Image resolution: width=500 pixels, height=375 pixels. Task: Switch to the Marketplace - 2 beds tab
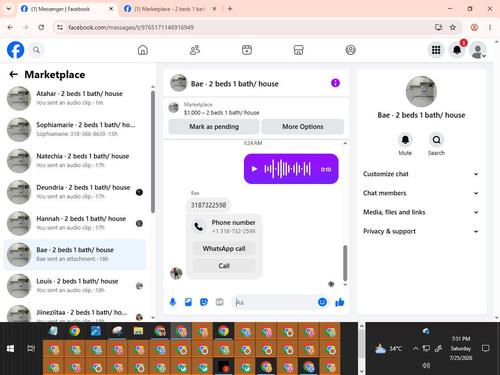170,9
